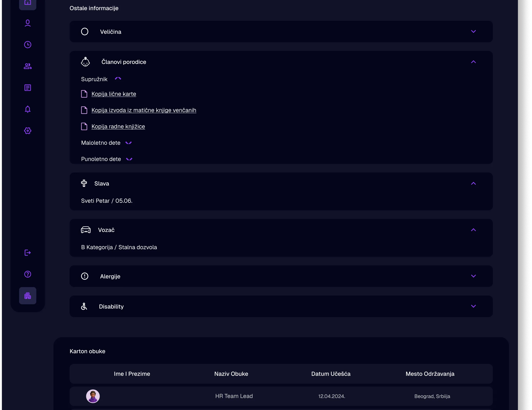The height and width of the screenshot is (410, 532).
Task: Expand the Punoletno dete subsection
Action: coord(129,159)
